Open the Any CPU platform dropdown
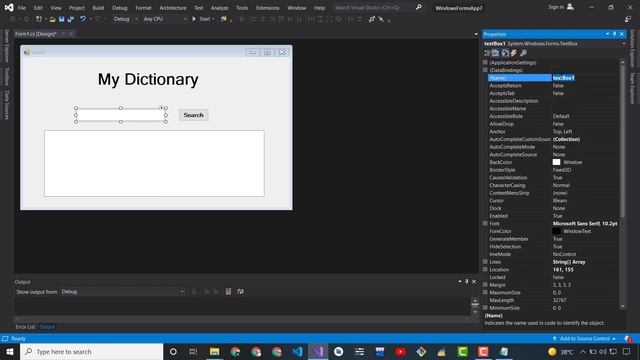This screenshot has height=360, width=640. click(165, 19)
